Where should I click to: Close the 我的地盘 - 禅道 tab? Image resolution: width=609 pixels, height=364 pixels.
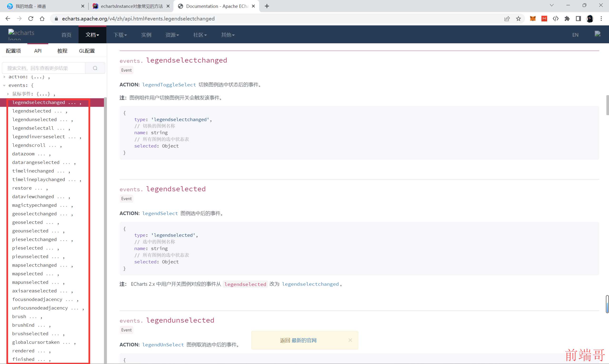click(x=83, y=6)
